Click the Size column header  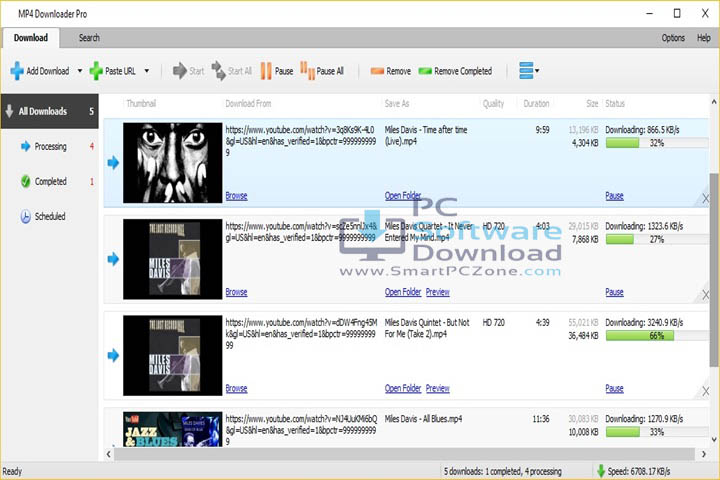[x=592, y=103]
